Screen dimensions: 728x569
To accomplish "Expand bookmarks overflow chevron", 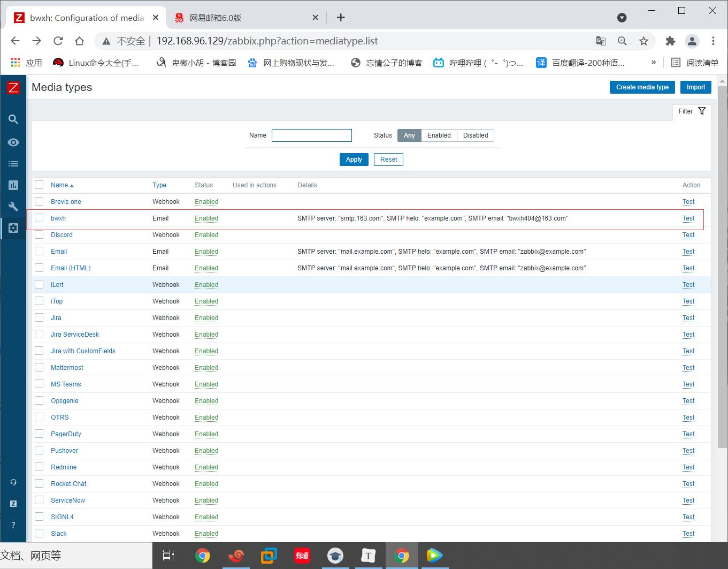I will click(653, 63).
